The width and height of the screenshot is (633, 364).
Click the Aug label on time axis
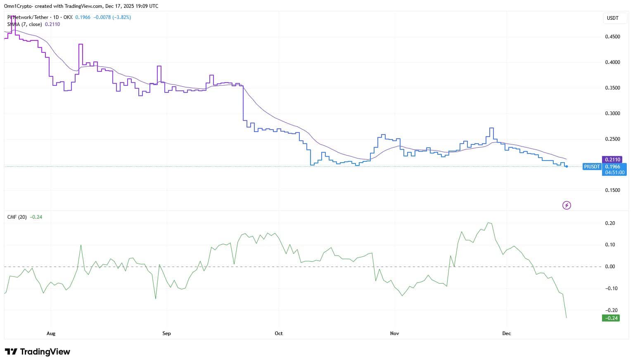(51, 333)
